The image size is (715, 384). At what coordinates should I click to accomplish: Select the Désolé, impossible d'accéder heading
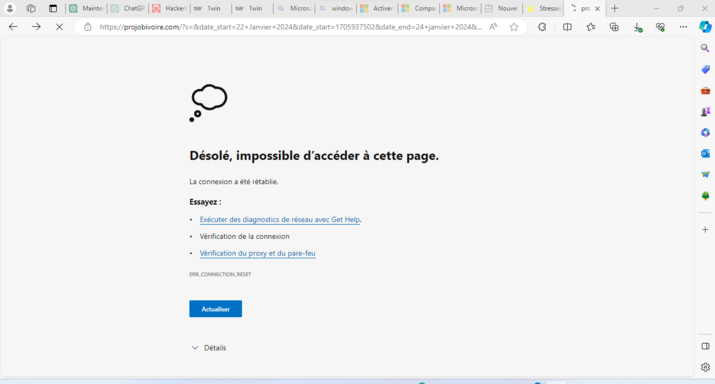tap(314, 156)
